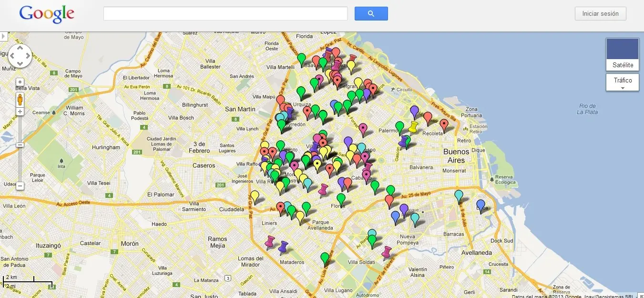Zoom out with the minus button
644x298 pixels.
point(20,186)
